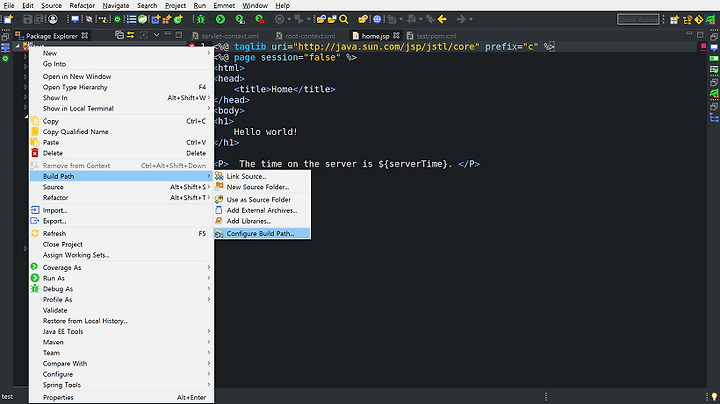Image resolution: width=720 pixels, height=404 pixels.
Task: Select Restore from Local History entry
Action: 122,321
